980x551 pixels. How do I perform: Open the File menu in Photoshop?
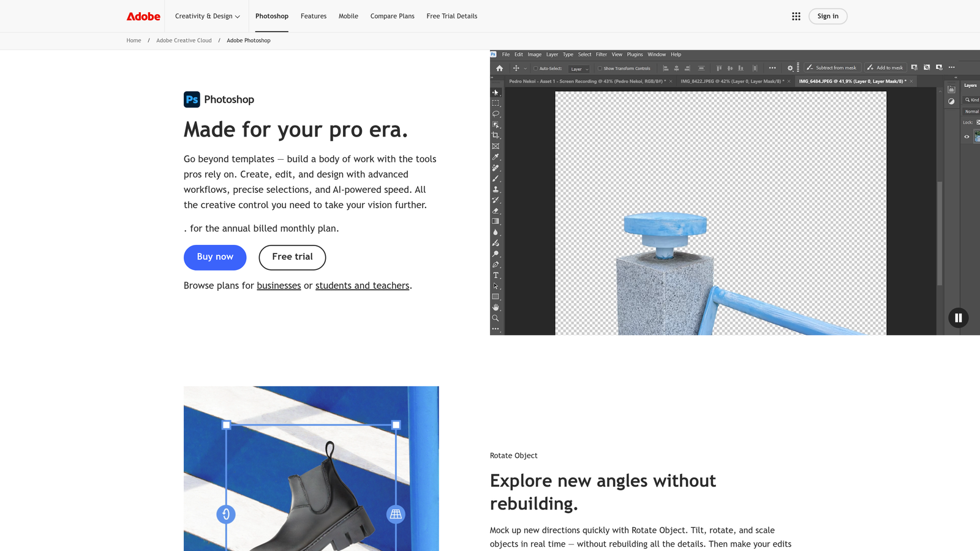click(x=506, y=54)
